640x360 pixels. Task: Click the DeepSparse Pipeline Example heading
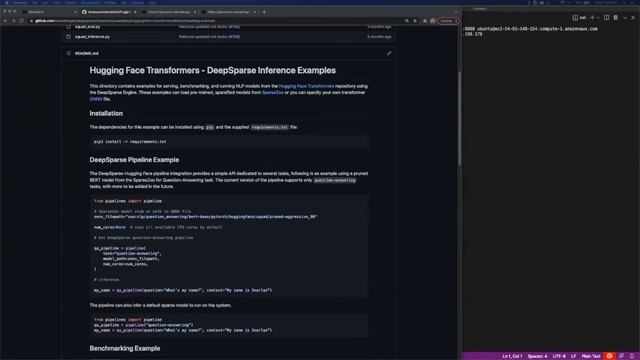(134, 160)
